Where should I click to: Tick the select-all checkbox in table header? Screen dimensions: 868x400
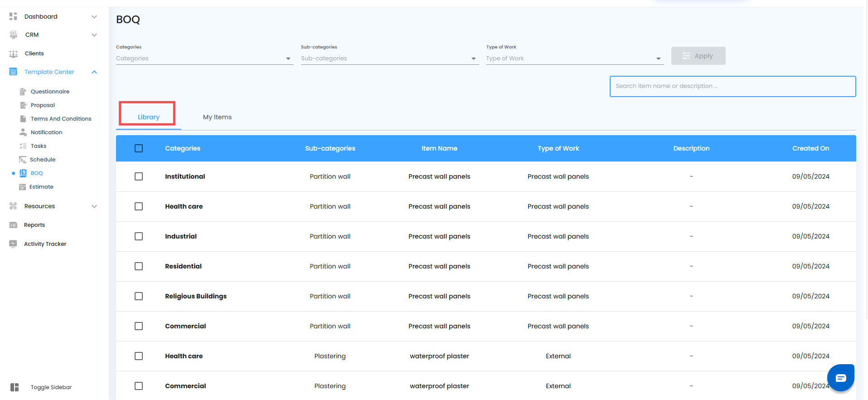pos(139,148)
